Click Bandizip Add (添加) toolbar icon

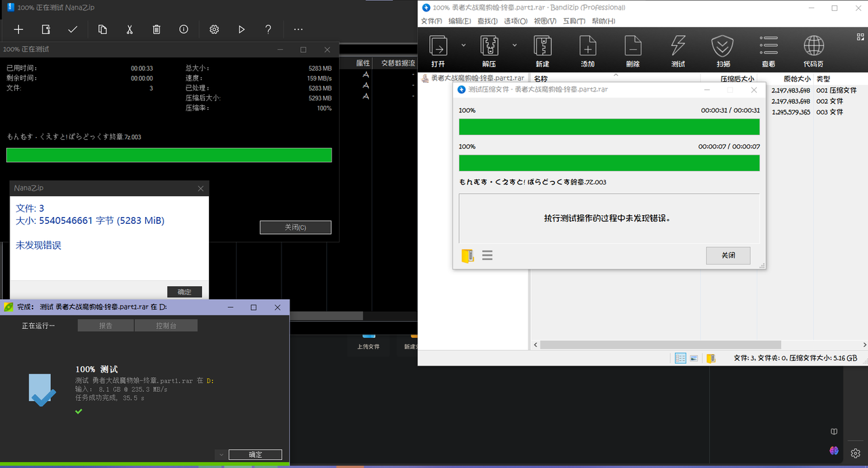587,51
